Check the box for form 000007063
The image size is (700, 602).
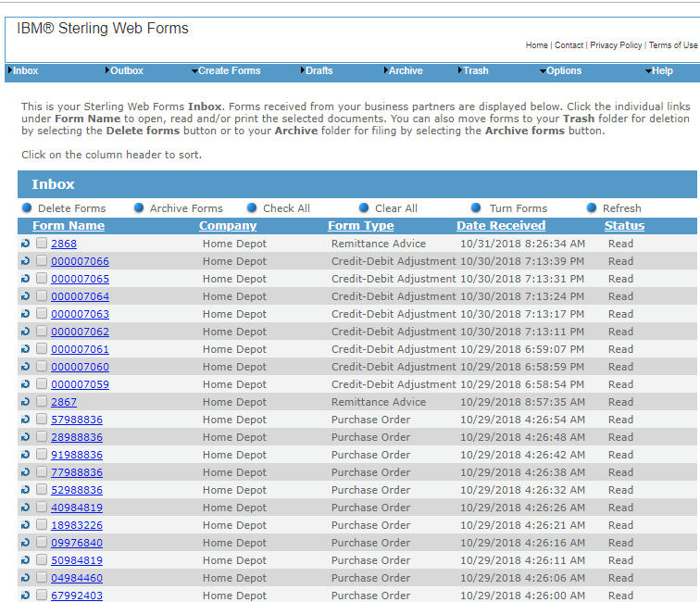tap(42, 313)
